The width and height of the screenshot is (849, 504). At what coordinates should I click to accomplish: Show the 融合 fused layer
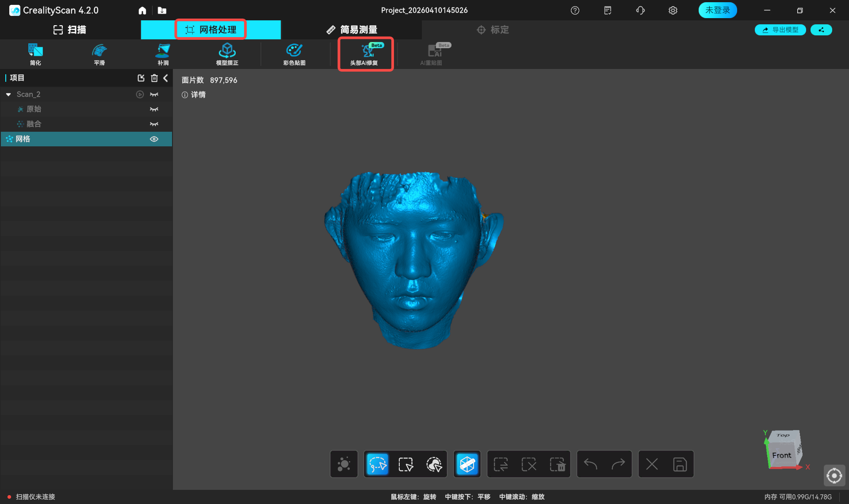click(x=154, y=124)
